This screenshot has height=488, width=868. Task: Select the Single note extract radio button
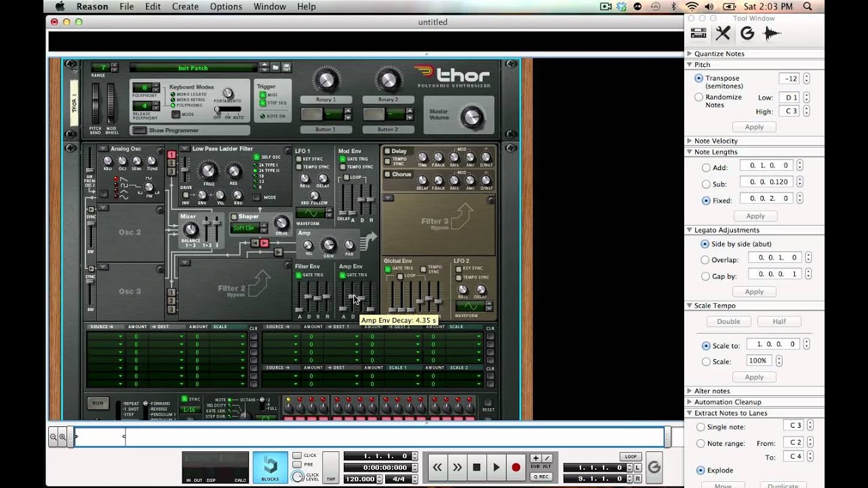pos(701,427)
